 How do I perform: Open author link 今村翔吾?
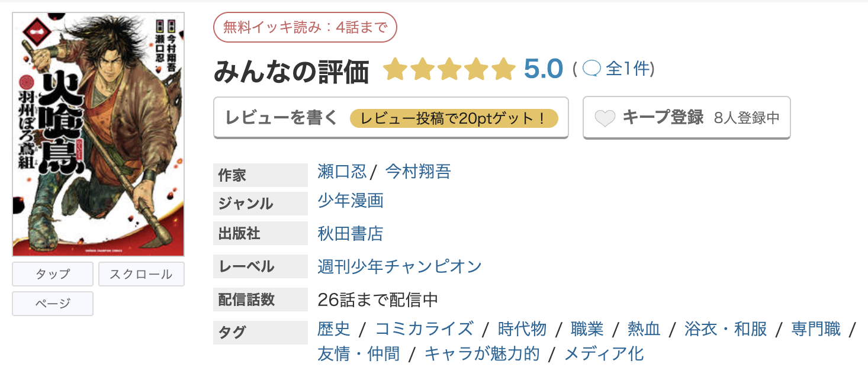(x=418, y=172)
